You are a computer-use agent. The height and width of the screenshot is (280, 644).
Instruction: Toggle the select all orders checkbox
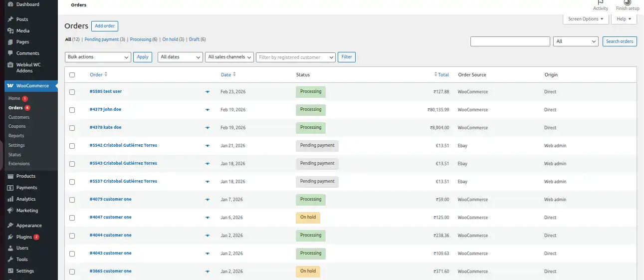[x=72, y=75]
